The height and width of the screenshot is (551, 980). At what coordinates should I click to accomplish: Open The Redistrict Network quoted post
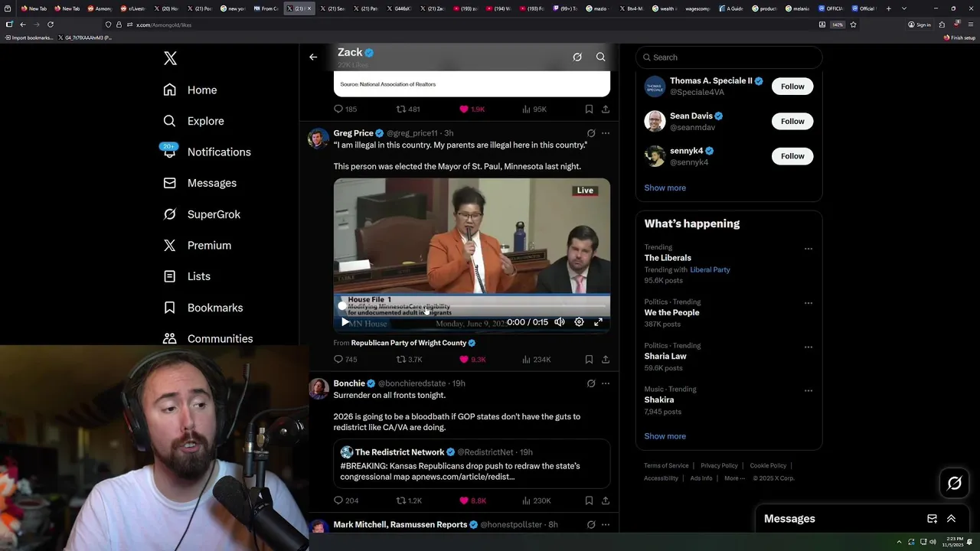(472, 464)
